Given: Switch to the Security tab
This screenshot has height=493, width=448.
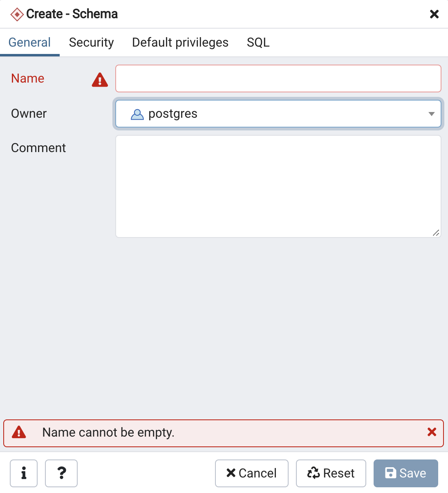Looking at the screenshot, I should click(91, 43).
